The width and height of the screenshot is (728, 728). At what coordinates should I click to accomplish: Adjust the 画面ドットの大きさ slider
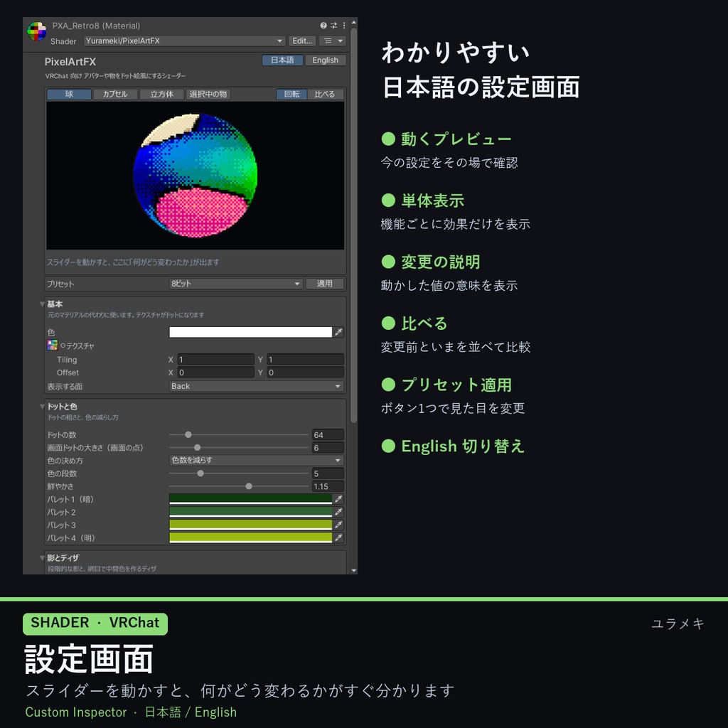tap(239, 448)
